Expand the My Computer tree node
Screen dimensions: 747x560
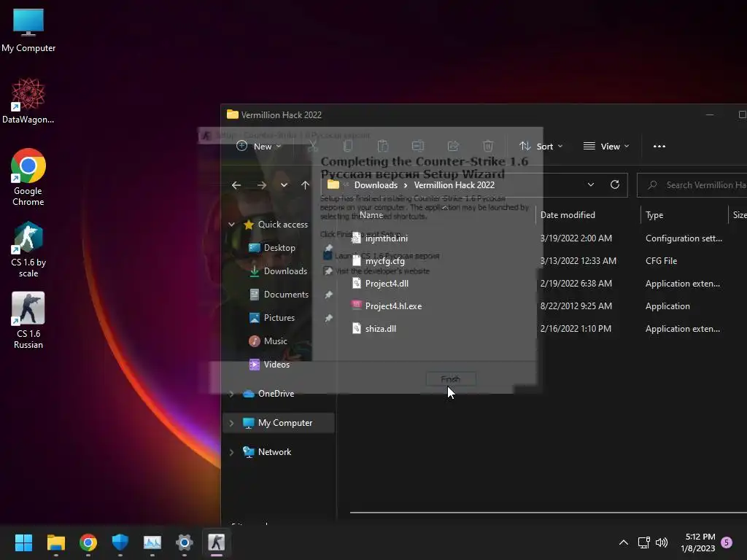pos(231,423)
